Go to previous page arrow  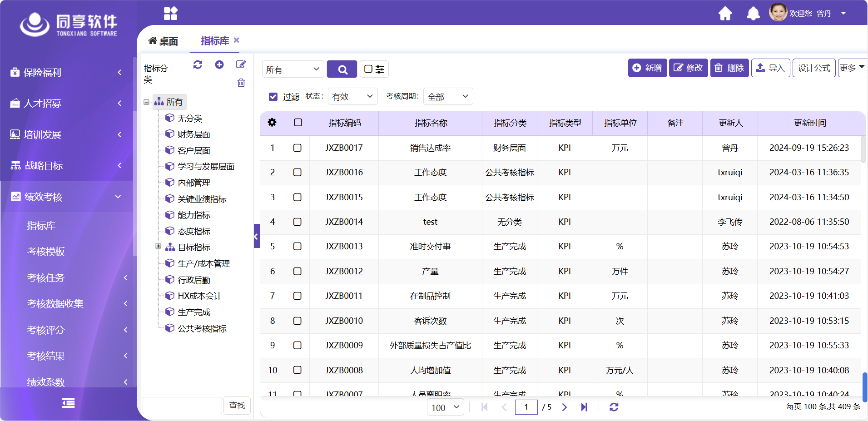click(504, 407)
